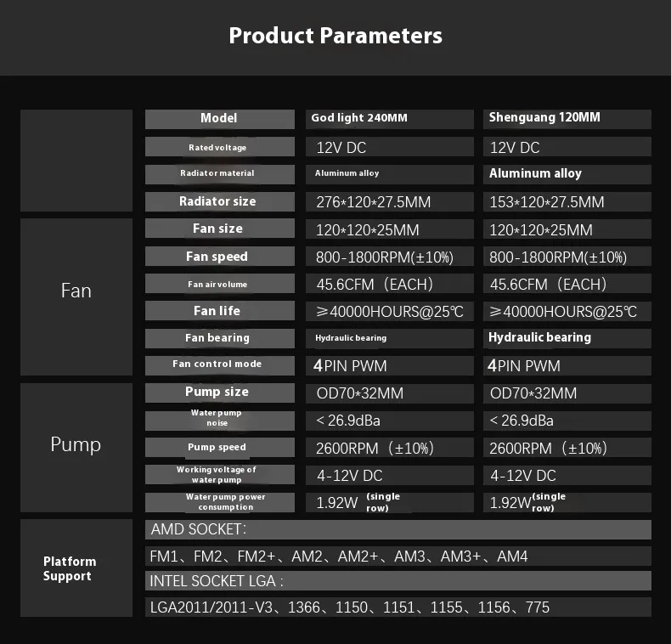671x644 pixels.
Task: Click the Pump section label cell
Action: pos(76,446)
